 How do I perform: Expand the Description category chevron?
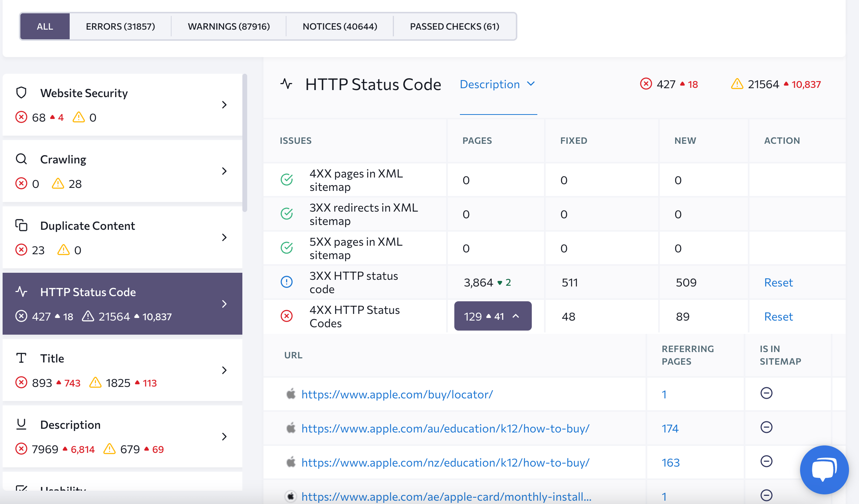click(224, 437)
